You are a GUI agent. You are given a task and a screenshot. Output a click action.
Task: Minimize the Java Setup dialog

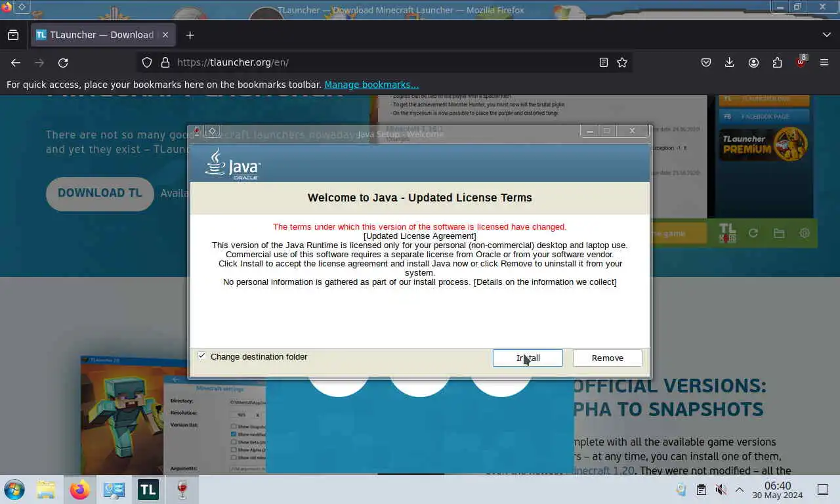coord(590,131)
